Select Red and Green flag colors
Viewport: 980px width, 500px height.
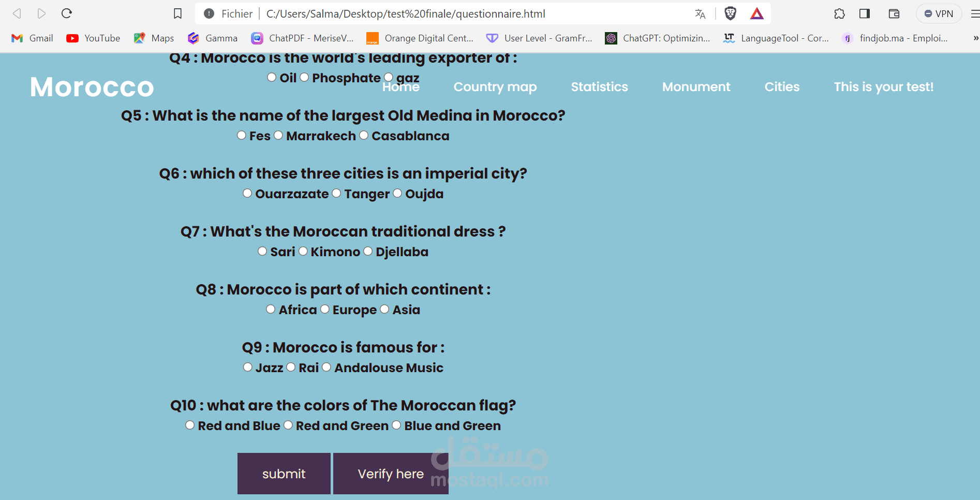(x=288, y=425)
